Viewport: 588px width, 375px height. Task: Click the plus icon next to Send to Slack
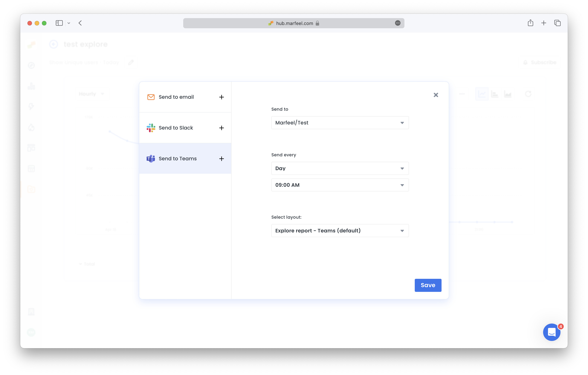221,128
